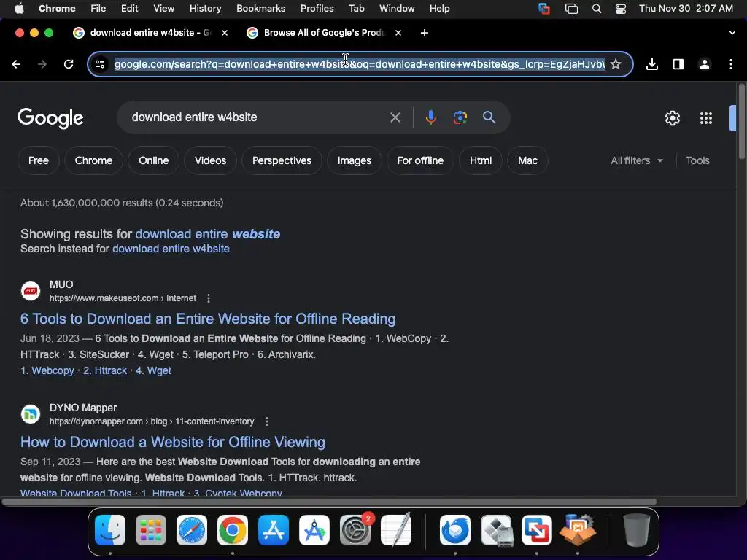Viewport: 747px width, 560px height.
Task: Apply the Mac filter chip
Action: [x=527, y=160]
